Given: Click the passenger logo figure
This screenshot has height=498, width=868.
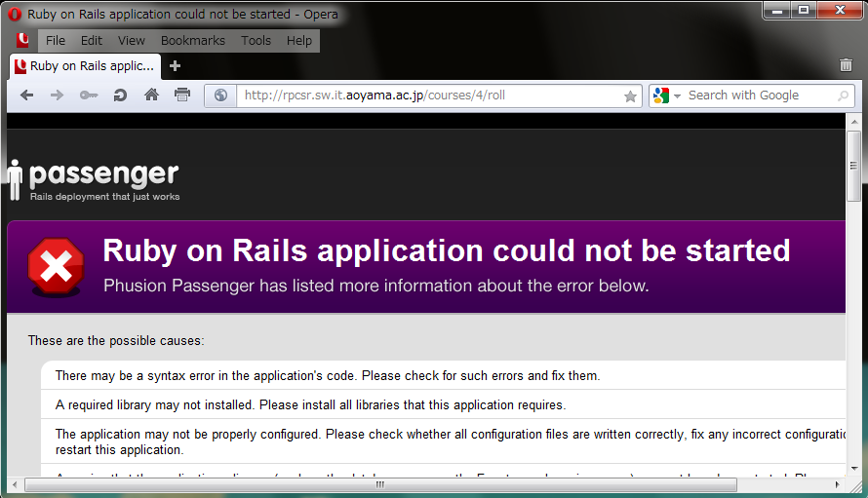Looking at the screenshot, I should click(x=15, y=180).
